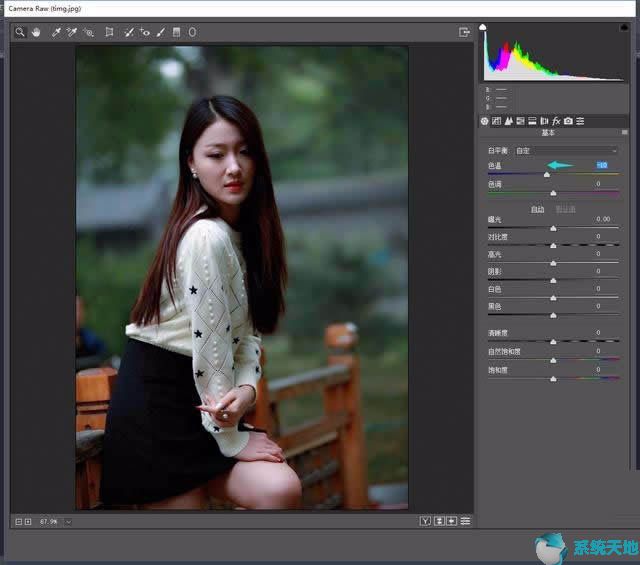Image resolution: width=640 pixels, height=565 pixels.
Task: Adjust the clarity (清晰度) slider handle
Action: point(553,341)
